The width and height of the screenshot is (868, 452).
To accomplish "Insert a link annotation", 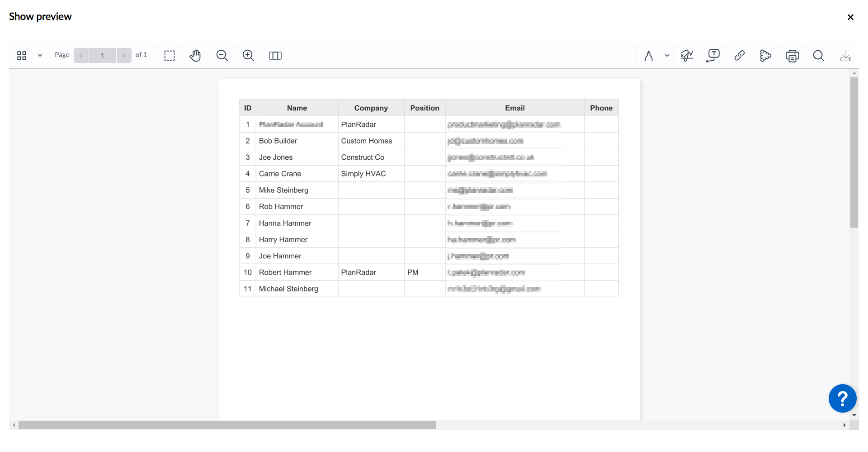I will pos(740,56).
